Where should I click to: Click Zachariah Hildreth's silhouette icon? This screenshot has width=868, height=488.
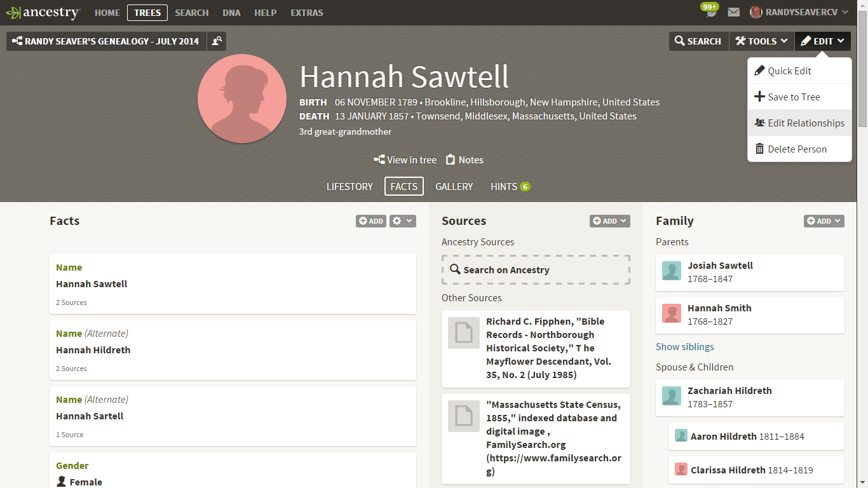click(x=672, y=396)
